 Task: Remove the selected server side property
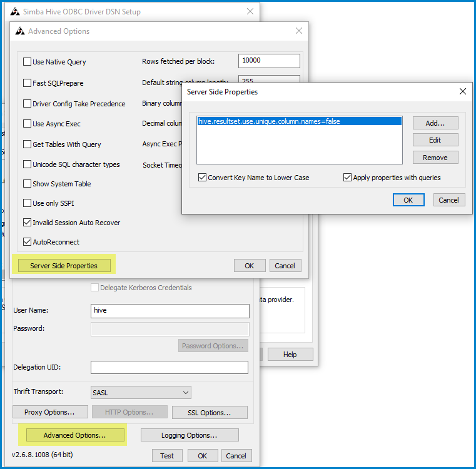[435, 158]
